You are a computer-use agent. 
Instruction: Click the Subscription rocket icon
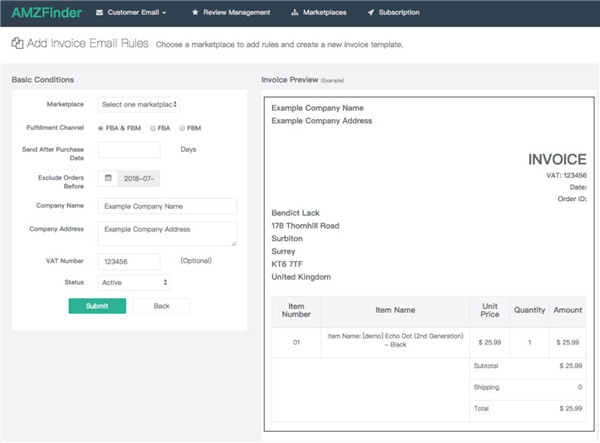coord(371,13)
